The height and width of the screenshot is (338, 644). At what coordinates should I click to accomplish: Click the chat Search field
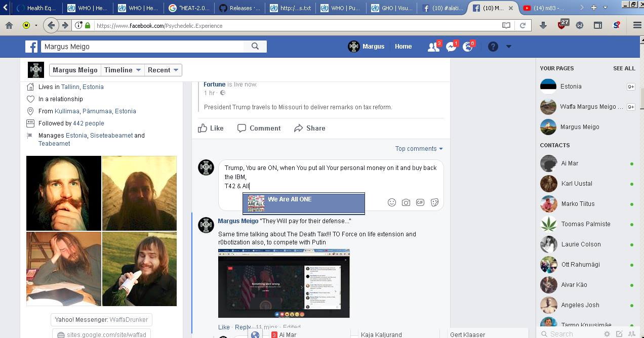coord(570,334)
